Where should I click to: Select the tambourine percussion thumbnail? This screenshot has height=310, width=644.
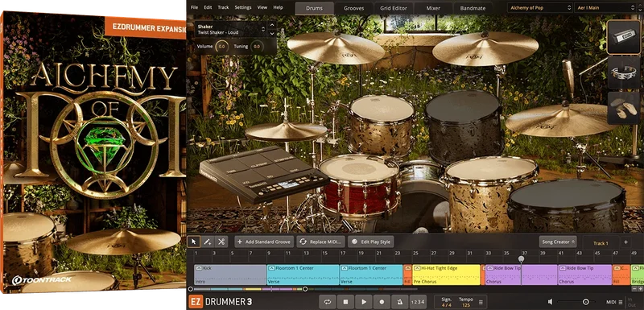click(x=623, y=72)
